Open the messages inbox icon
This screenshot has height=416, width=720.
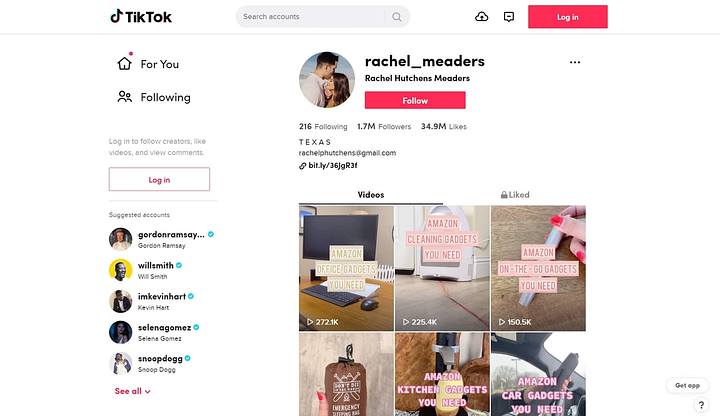pyautogui.click(x=509, y=17)
